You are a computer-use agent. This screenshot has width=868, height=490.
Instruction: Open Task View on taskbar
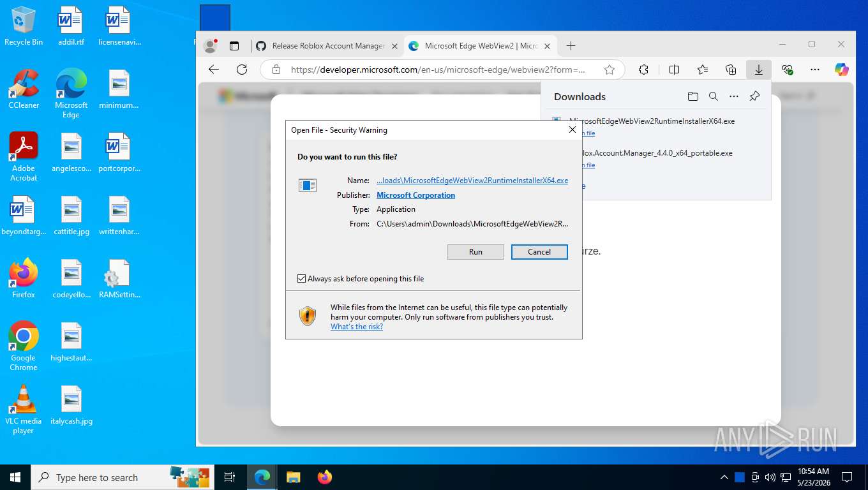[230, 477]
